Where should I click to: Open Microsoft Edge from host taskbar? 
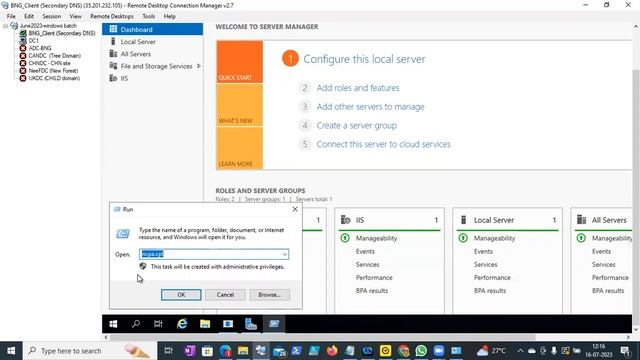coord(225,351)
